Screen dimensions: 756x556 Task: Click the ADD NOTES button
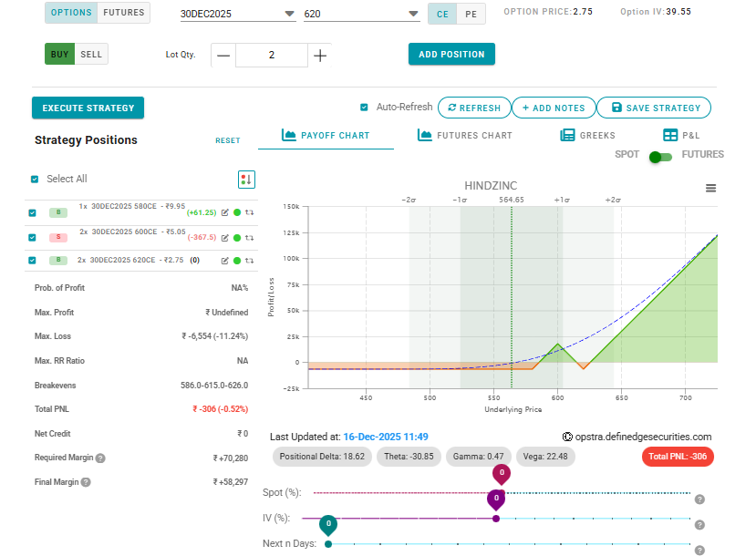click(x=554, y=108)
